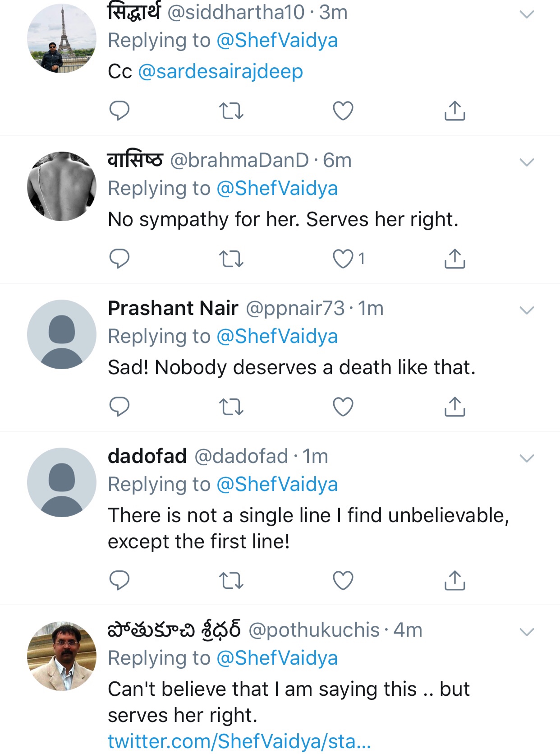Reply to siddhartha10's tweet
This screenshot has height=754, width=560.
tap(119, 111)
